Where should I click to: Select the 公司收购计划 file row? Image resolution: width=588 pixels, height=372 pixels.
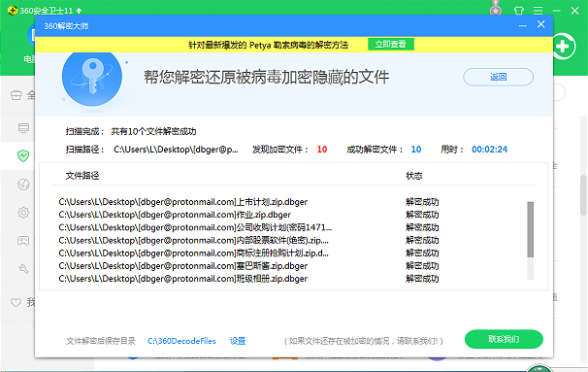(248, 227)
